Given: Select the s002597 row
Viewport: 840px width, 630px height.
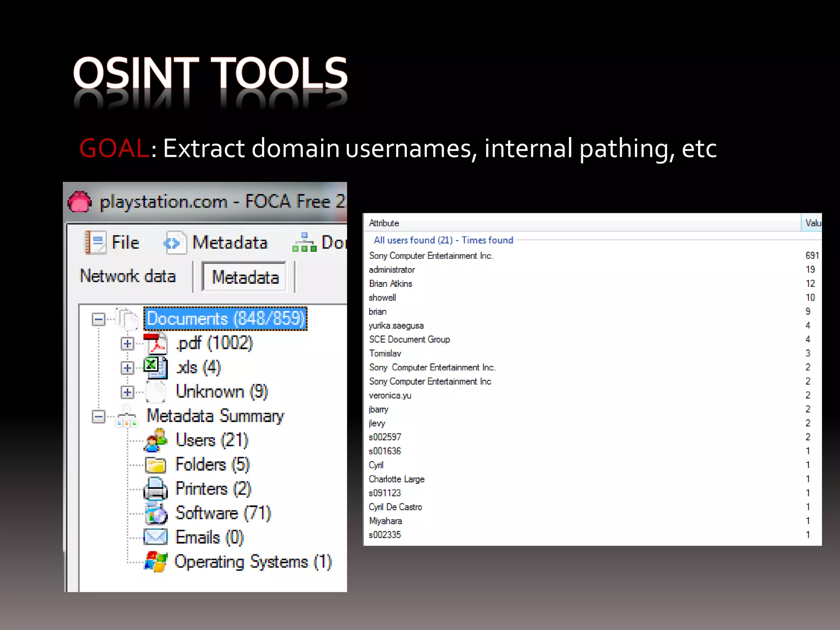Looking at the screenshot, I should tap(593, 437).
